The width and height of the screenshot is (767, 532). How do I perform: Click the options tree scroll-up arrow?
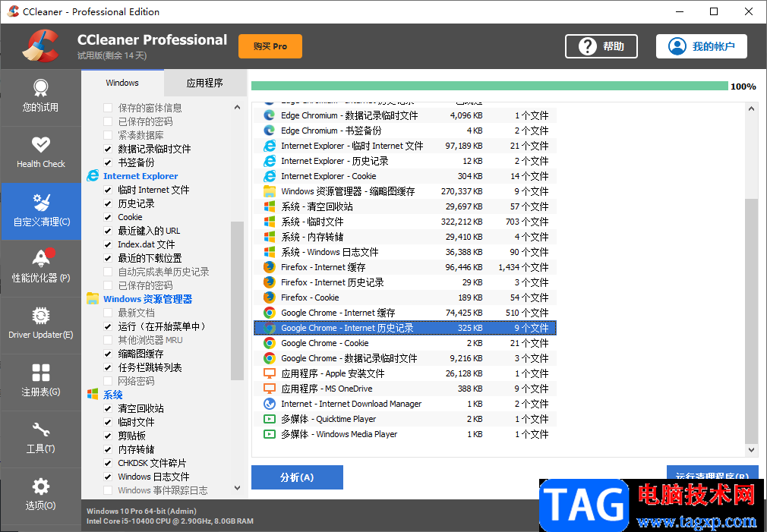(237, 107)
